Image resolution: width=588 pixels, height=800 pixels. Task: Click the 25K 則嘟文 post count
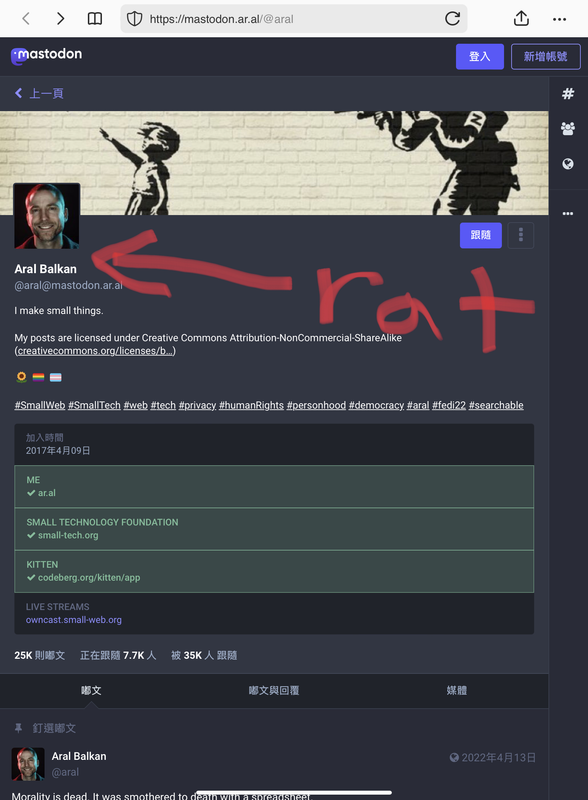(39, 656)
